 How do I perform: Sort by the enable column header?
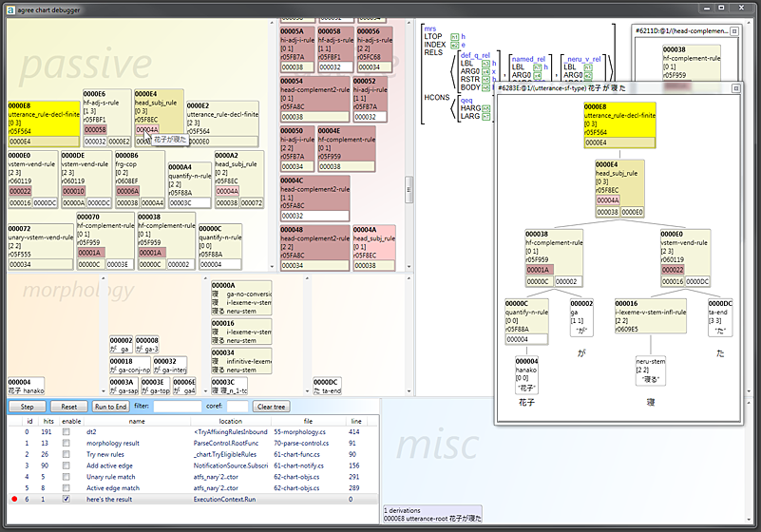click(71, 422)
